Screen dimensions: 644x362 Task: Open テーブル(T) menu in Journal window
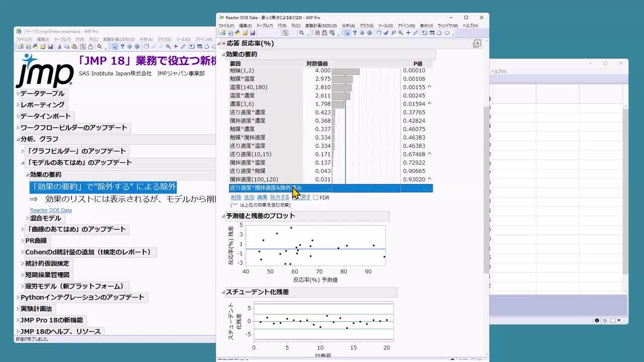[x=62, y=39]
